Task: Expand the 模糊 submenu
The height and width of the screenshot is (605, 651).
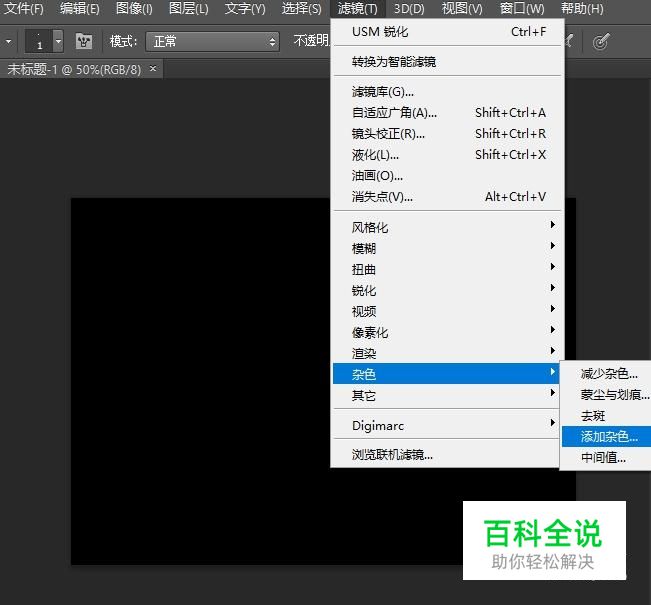Action: pyautogui.click(x=448, y=248)
